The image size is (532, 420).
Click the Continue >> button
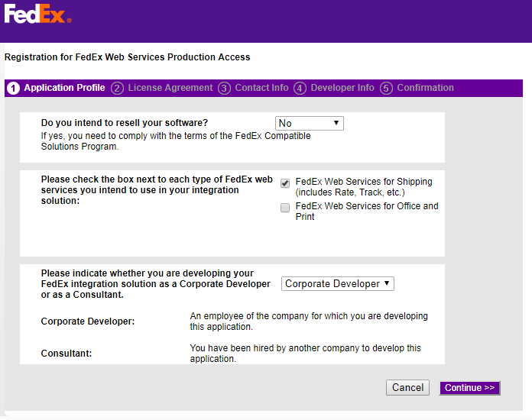[x=469, y=388]
